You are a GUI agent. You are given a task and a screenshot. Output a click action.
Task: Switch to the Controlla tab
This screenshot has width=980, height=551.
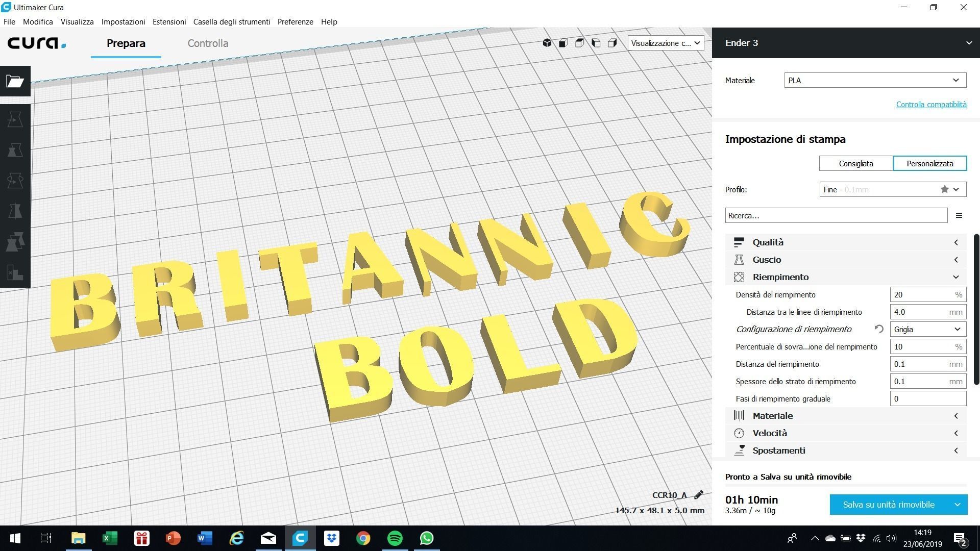point(208,43)
